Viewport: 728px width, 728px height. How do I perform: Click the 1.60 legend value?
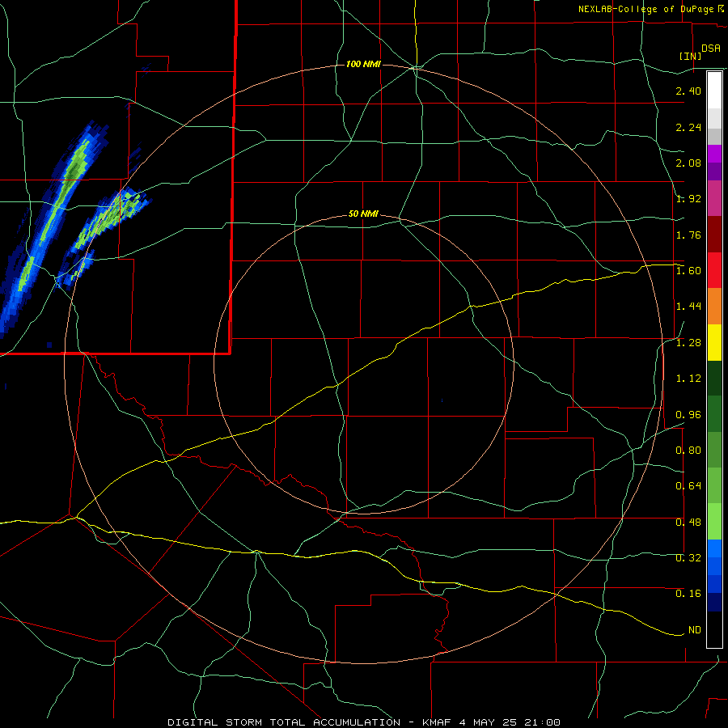pyautogui.click(x=688, y=271)
